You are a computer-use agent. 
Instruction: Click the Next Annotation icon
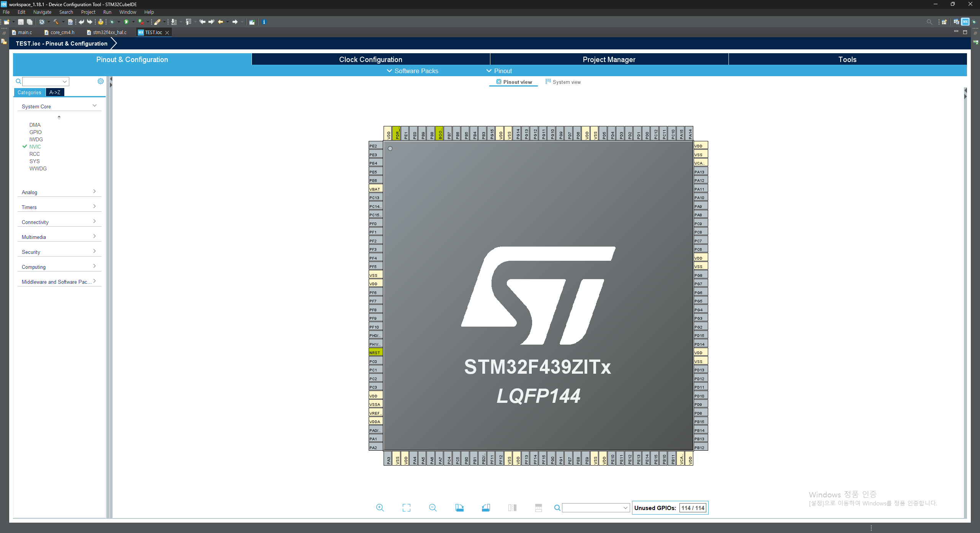tap(174, 22)
